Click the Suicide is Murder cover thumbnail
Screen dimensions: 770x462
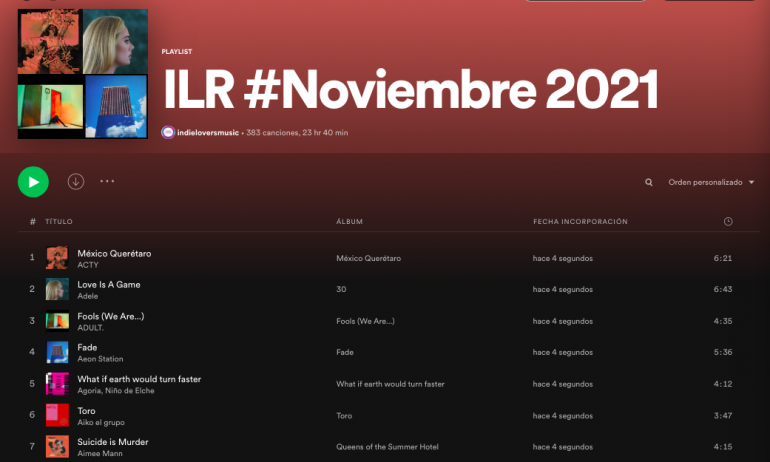pyautogui.click(x=57, y=446)
